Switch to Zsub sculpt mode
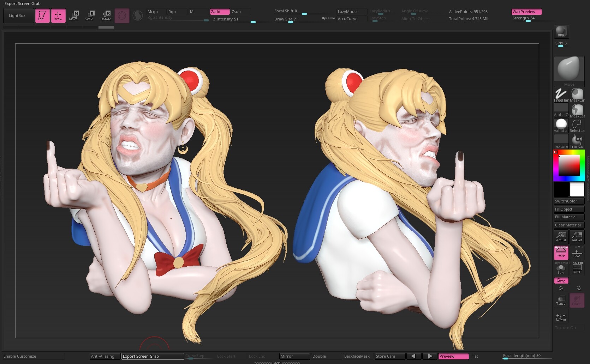Viewport: 590px width, 364px height. pyautogui.click(x=240, y=12)
